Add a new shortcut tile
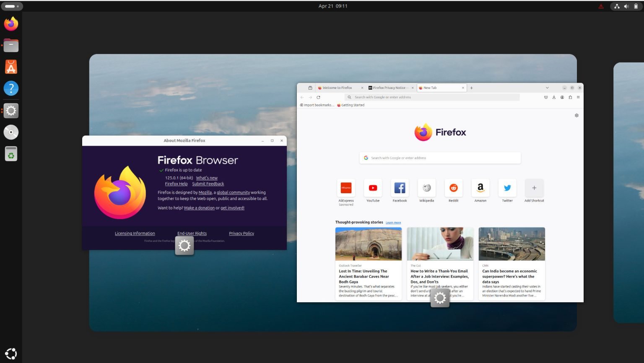This screenshot has width=644, height=363. [x=534, y=188]
